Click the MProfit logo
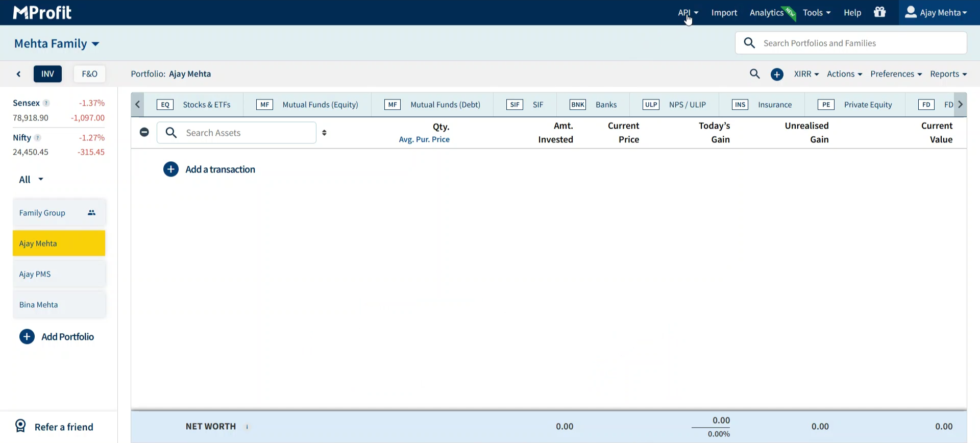The image size is (980, 443). (42, 12)
